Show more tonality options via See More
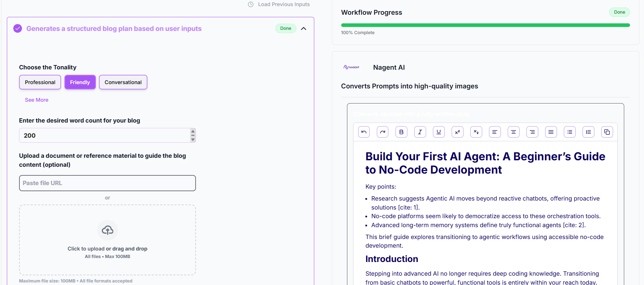The image size is (644, 285). [37, 100]
